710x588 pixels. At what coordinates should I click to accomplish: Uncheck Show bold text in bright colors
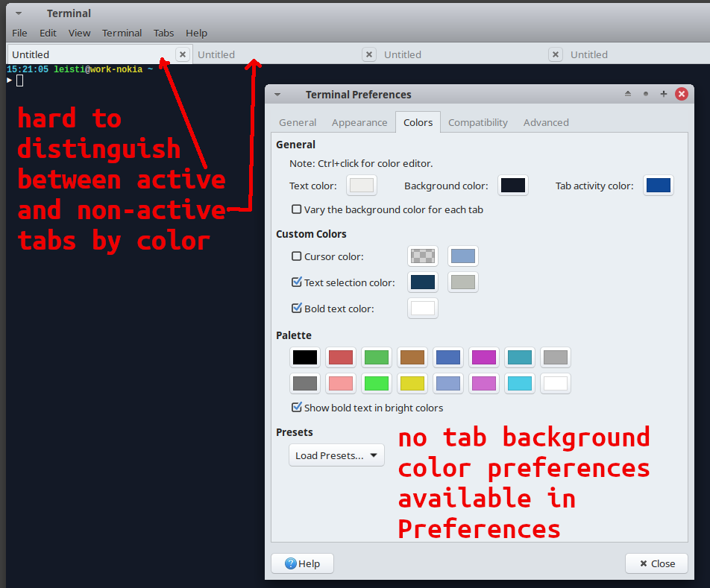(297, 408)
